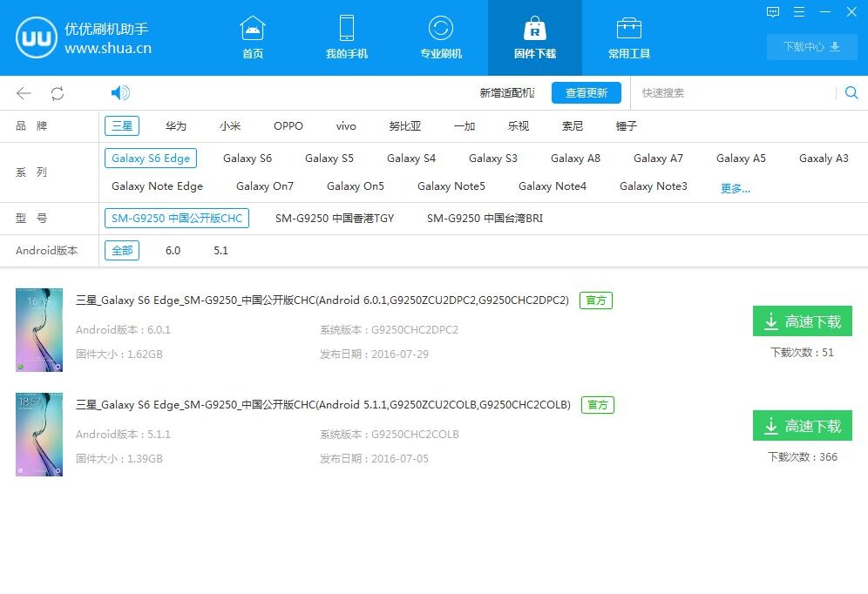The height and width of the screenshot is (594, 868).
Task: Select the 小米 brand filter
Action: click(x=230, y=126)
